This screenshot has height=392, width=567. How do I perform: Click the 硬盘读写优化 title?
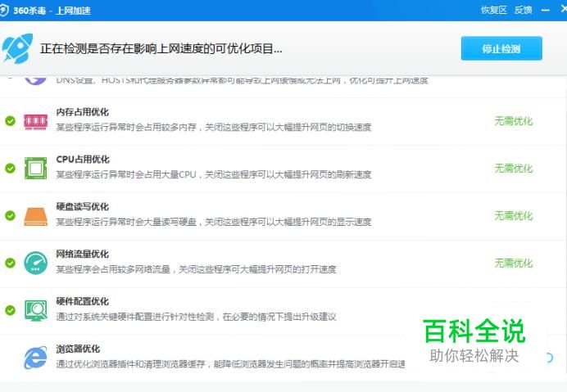(83, 207)
